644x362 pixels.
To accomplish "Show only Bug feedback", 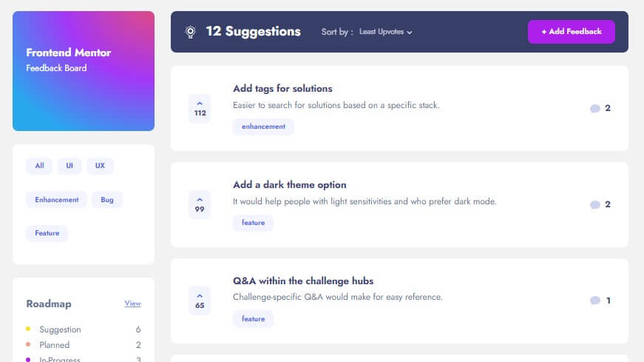I will [x=107, y=200].
